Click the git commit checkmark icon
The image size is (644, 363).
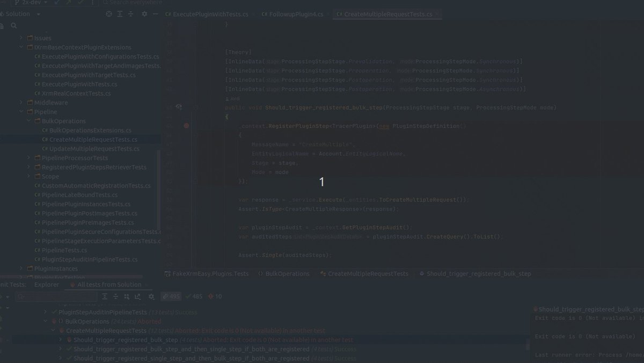pyautogui.click(x=80, y=3)
